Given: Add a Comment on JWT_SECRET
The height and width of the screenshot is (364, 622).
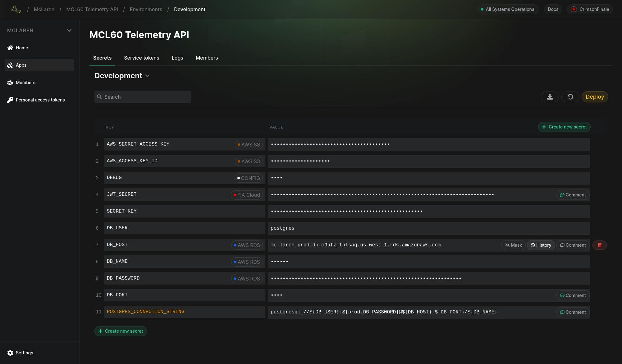Looking at the screenshot, I should click(x=573, y=195).
